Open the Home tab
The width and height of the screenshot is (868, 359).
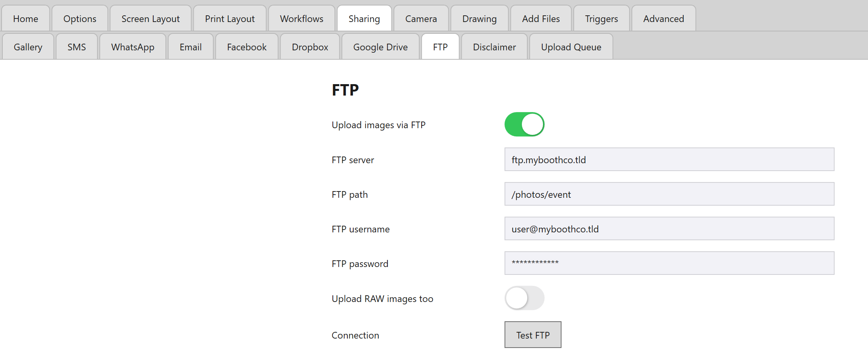[x=26, y=18]
